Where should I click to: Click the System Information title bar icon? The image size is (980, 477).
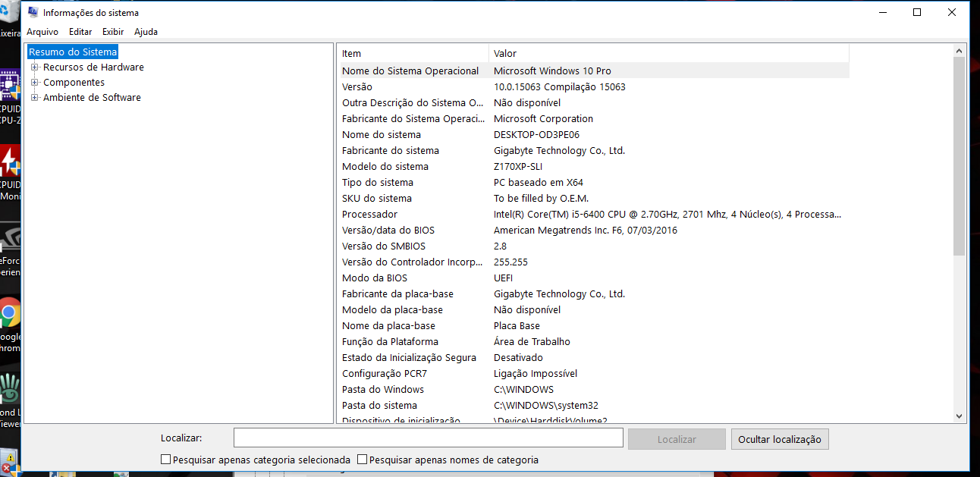point(33,12)
